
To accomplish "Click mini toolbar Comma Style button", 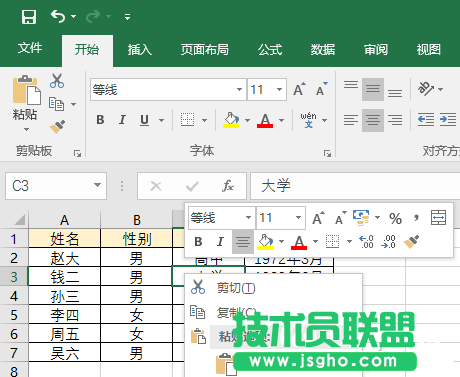I will click(416, 218).
